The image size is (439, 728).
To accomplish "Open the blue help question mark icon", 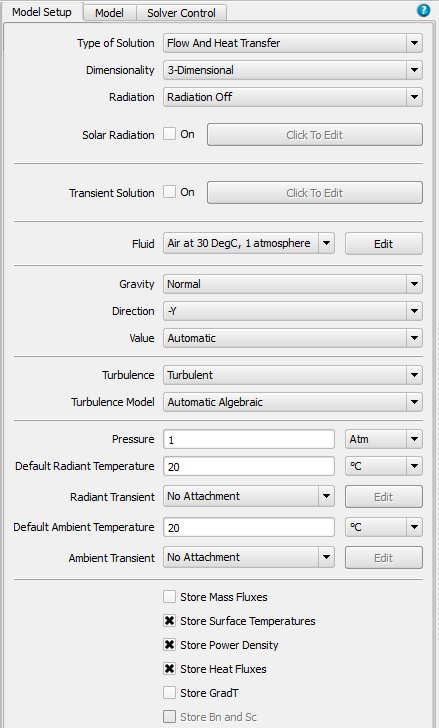I will point(423,10).
